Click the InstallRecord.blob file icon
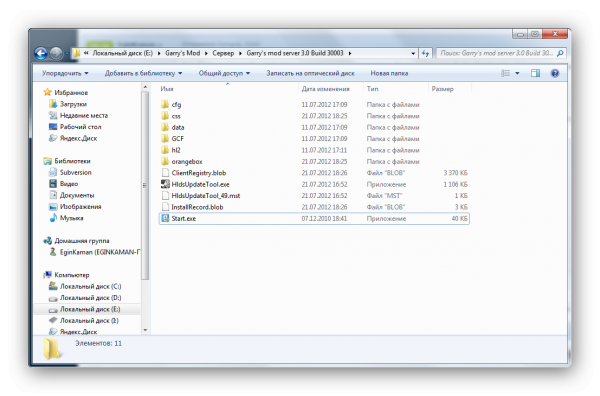 click(165, 207)
